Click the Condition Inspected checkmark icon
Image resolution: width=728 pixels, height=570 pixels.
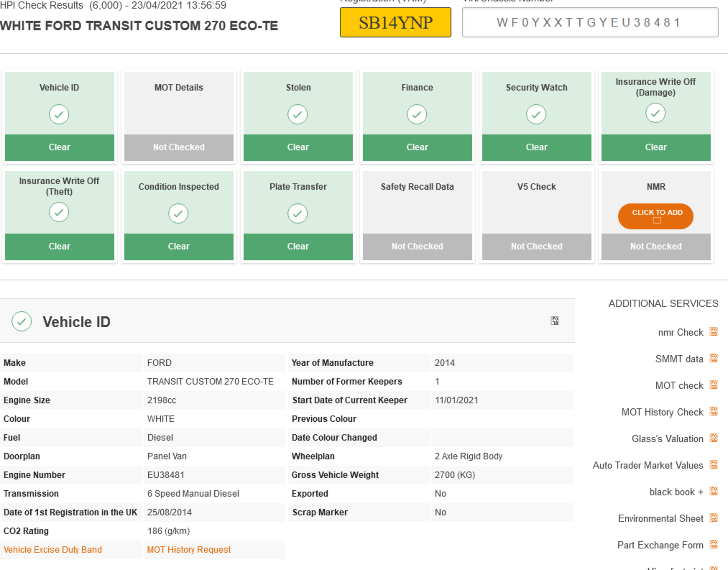tap(178, 214)
